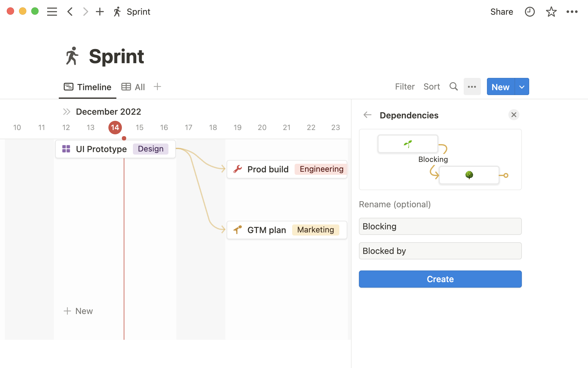Screen dimensions: 588x368
Task: Expand the New button dropdown arrow
Action: (522, 87)
